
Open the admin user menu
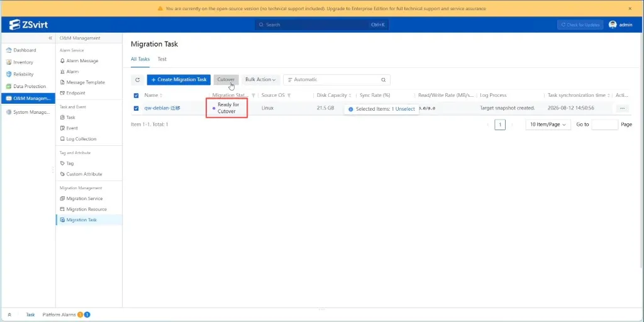point(620,25)
